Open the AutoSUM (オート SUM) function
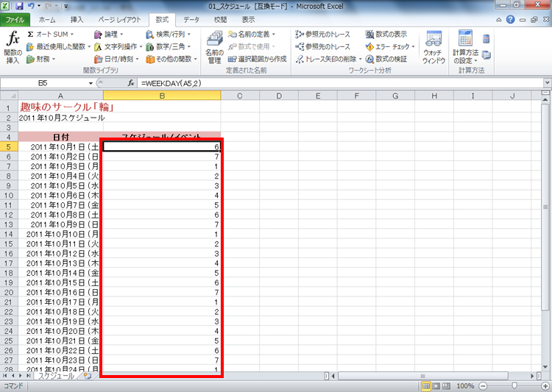The height and width of the screenshot is (392, 552). pos(50,34)
